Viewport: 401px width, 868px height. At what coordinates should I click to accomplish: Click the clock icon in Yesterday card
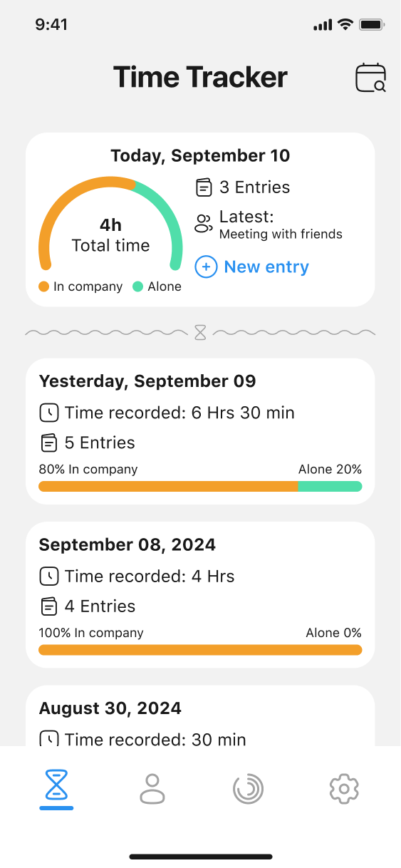(48, 413)
